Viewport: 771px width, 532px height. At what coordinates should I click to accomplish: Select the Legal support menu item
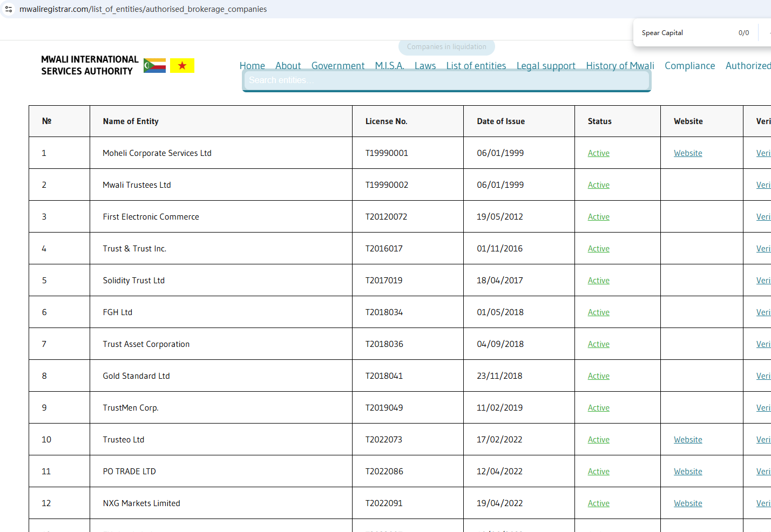point(546,65)
